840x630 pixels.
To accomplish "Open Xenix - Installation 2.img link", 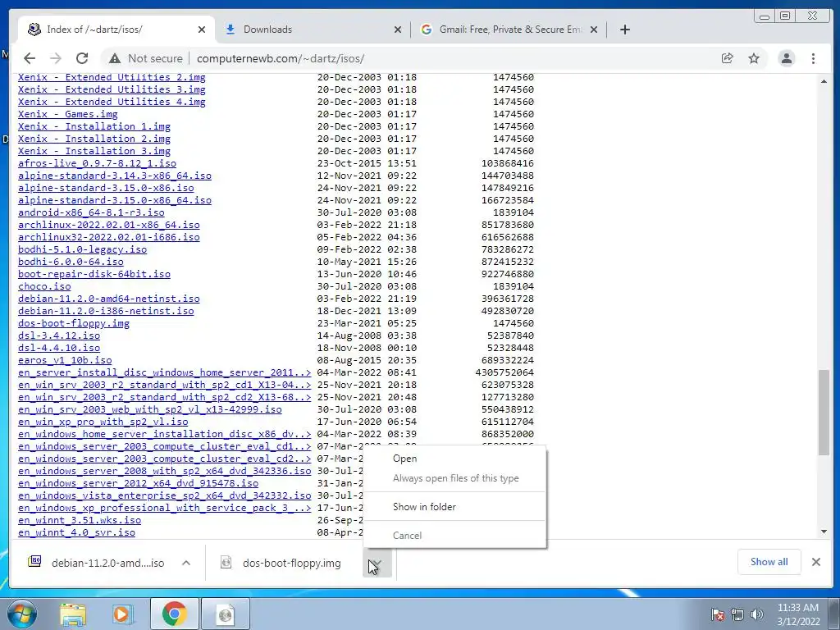I will 94,139.
